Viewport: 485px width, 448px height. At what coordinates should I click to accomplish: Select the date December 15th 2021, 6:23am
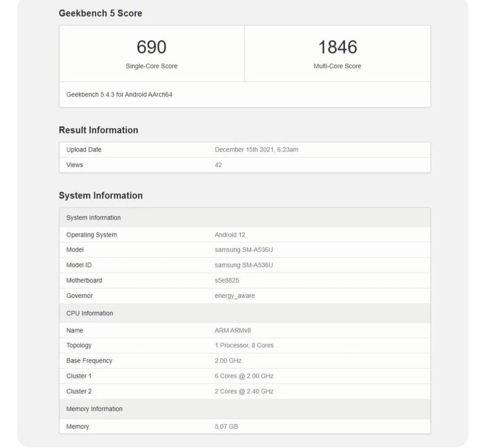[x=256, y=150]
